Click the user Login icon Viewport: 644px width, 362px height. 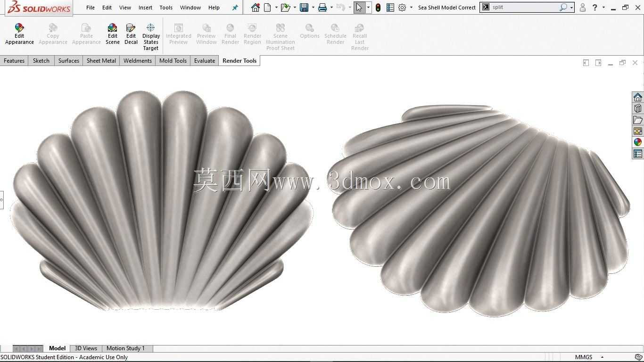[x=583, y=8]
